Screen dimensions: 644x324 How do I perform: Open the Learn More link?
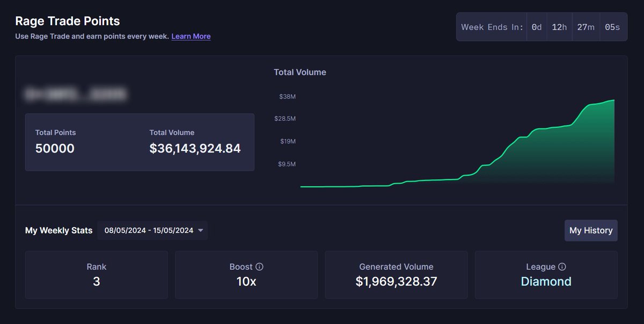click(x=191, y=36)
